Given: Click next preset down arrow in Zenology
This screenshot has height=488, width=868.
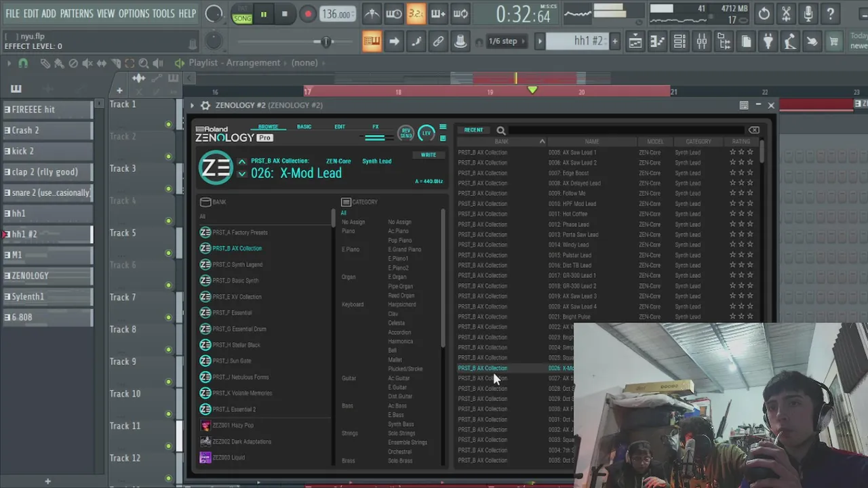Looking at the screenshot, I should click(x=241, y=174).
